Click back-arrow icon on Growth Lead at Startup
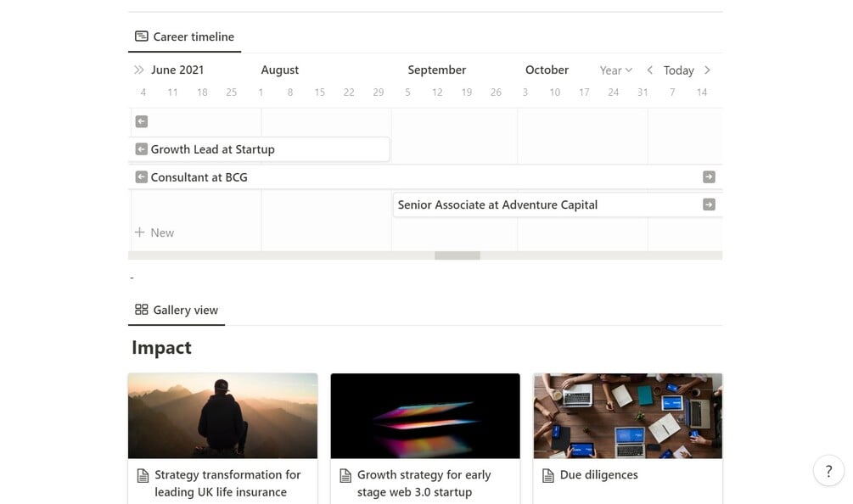853x504 pixels. coord(142,149)
